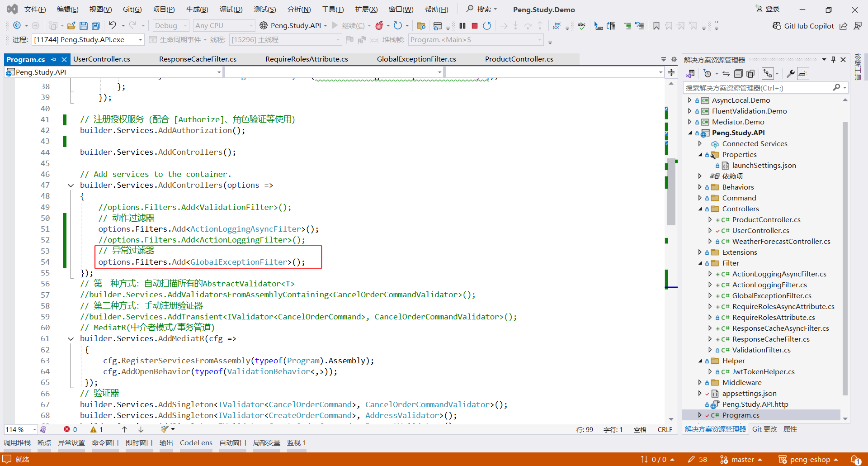Click the GitHub Copilot button
Image resolution: width=868 pixels, height=466 pixels.
[803, 26]
